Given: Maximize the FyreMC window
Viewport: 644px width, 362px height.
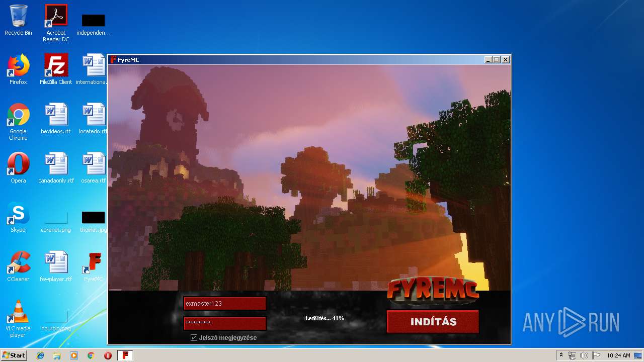Looking at the screenshot, I should click(x=497, y=60).
